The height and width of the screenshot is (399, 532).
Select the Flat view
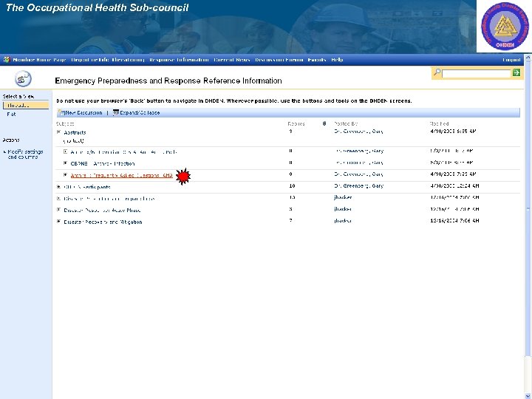pos(11,115)
